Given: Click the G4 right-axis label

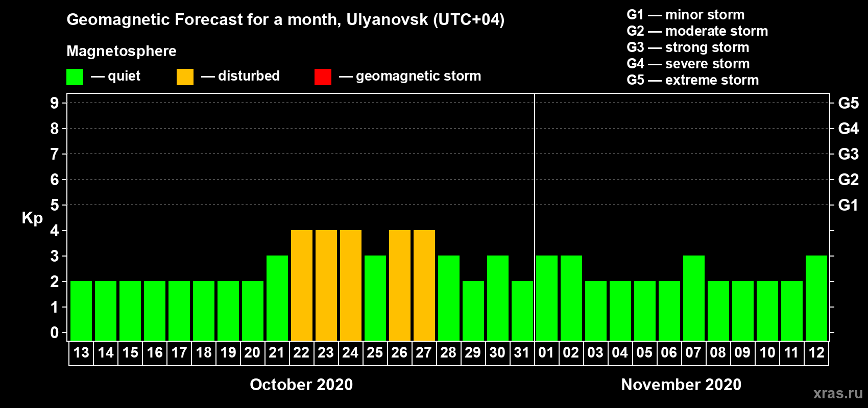Looking at the screenshot, I should click(x=849, y=129).
